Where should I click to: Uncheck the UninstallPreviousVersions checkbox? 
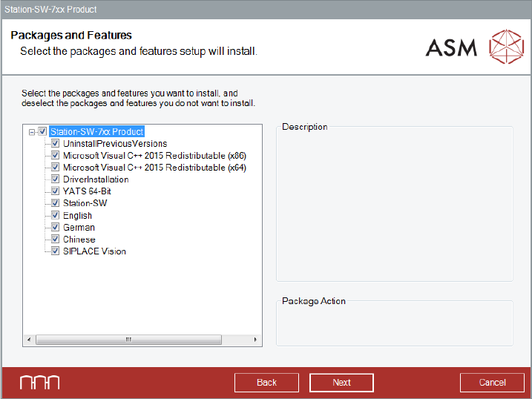pyautogui.click(x=55, y=143)
